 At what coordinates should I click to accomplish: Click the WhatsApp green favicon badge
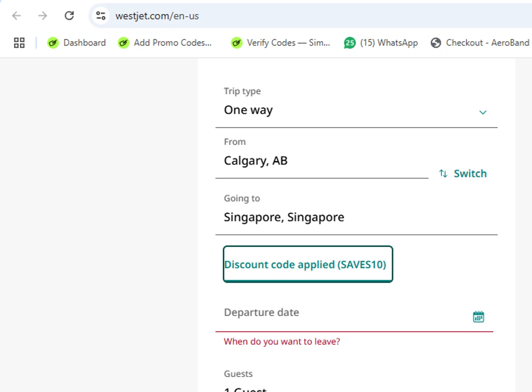pos(350,43)
